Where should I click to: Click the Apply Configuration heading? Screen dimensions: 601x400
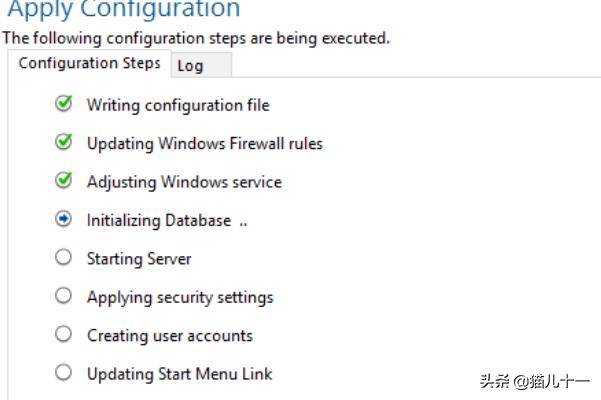pyautogui.click(x=124, y=9)
